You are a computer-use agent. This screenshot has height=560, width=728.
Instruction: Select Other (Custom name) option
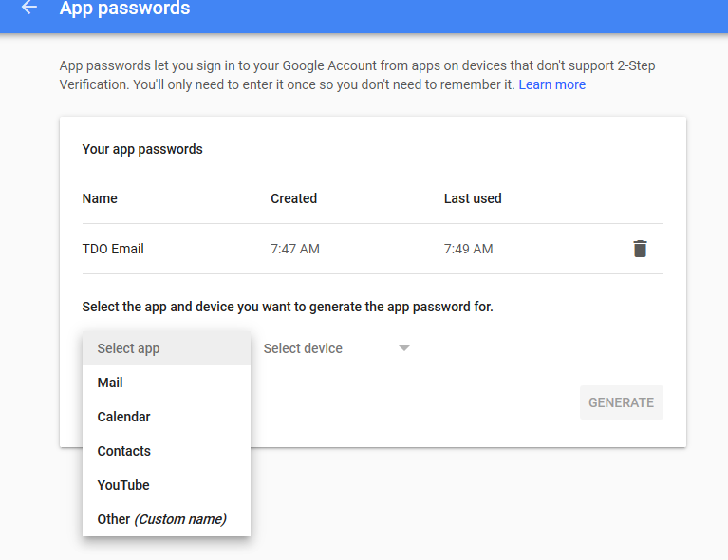click(161, 519)
